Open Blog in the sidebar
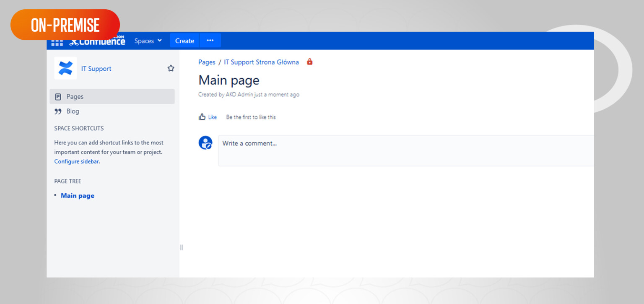This screenshot has height=304, width=644. (73, 111)
